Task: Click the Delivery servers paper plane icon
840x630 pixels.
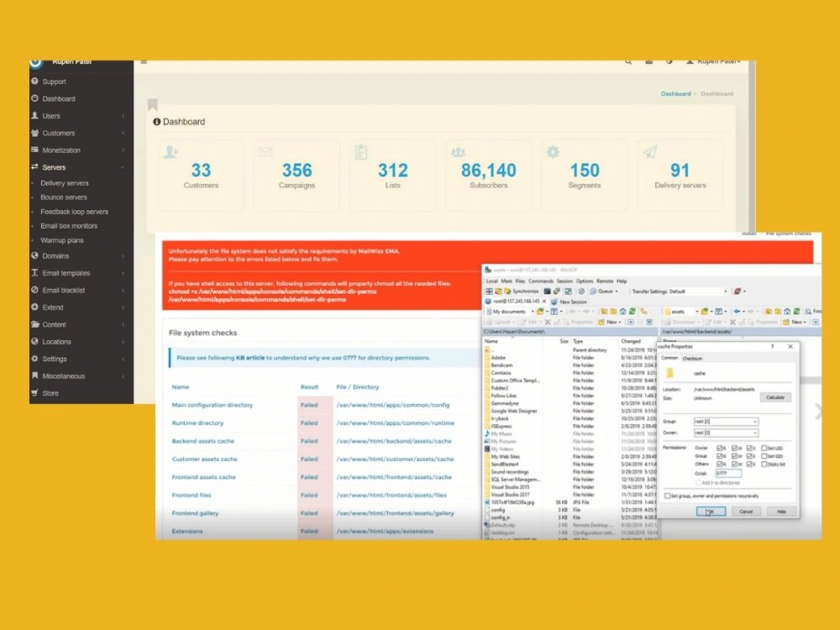Action: pyautogui.click(x=650, y=152)
